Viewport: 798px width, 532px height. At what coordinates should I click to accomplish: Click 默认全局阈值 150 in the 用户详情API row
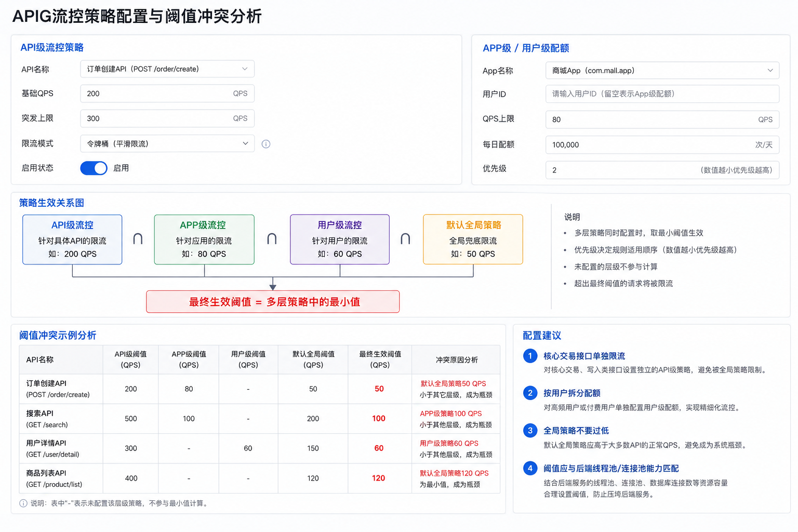point(313,448)
